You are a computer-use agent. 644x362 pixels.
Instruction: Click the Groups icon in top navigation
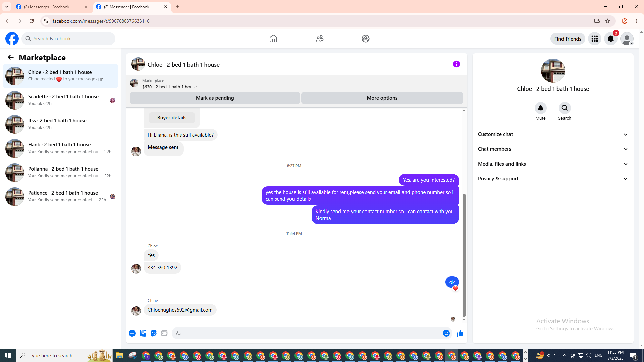365,39
